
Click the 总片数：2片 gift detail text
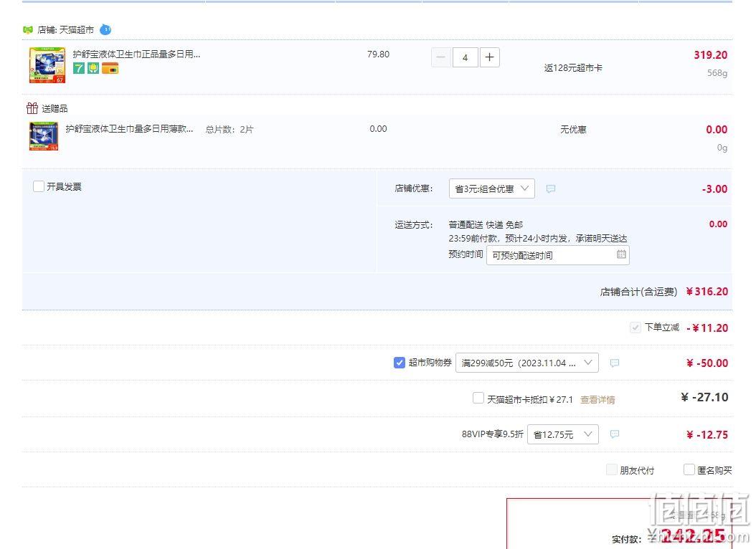(x=230, y=130)
